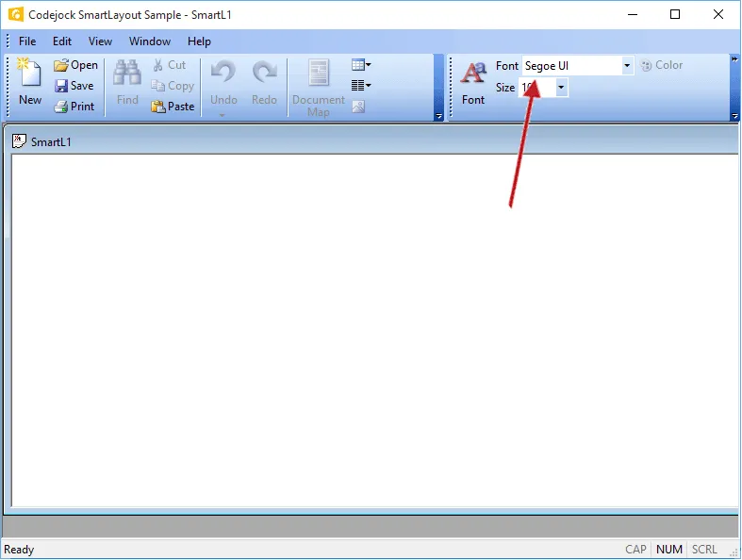Click the Copy toolbar button
The height and width of the screenshot is (560, 742).
tap(173, 86)
